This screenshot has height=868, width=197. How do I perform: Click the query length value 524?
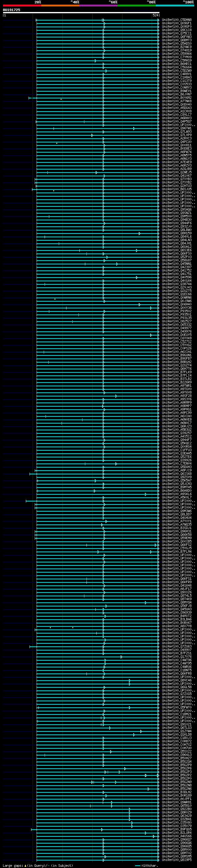(x=155, y=15)
